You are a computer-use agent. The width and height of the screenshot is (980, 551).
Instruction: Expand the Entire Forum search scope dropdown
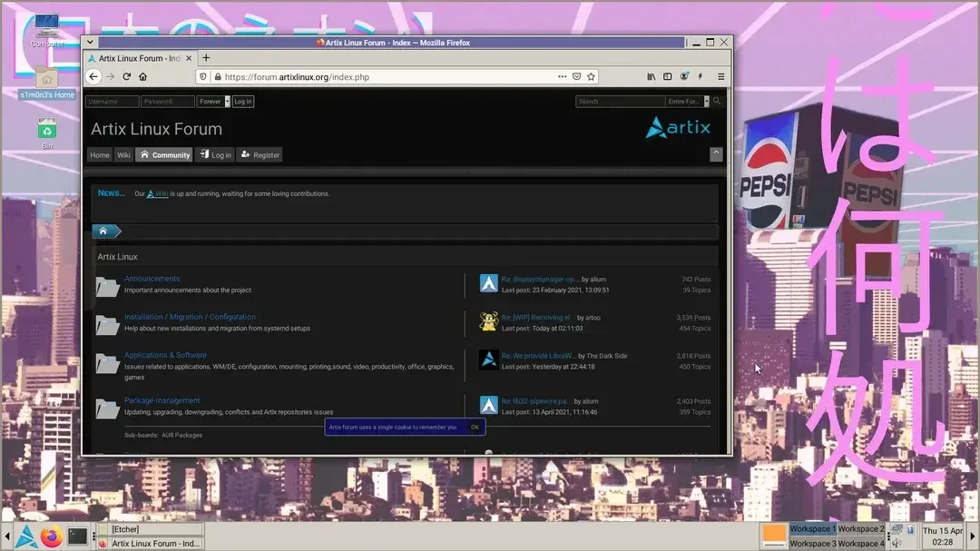tap(685, 102)
